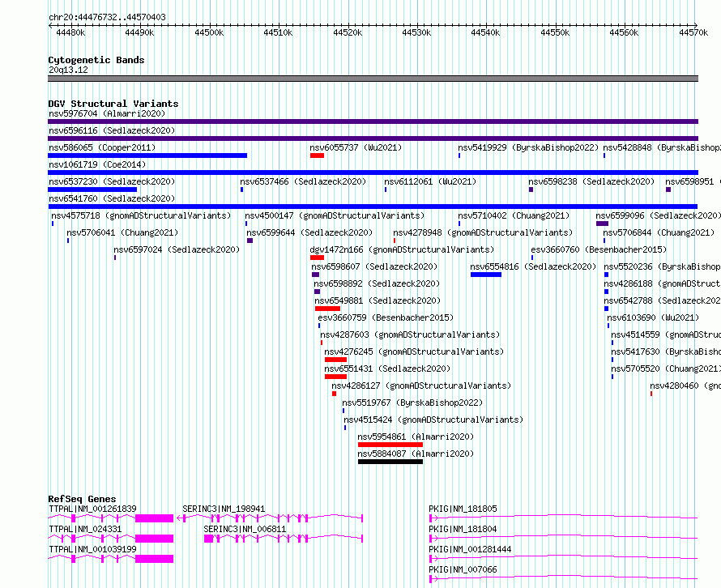Select nsv6551431 (Sedlazeck2020) label
The image size is (721, 588).
387,369
